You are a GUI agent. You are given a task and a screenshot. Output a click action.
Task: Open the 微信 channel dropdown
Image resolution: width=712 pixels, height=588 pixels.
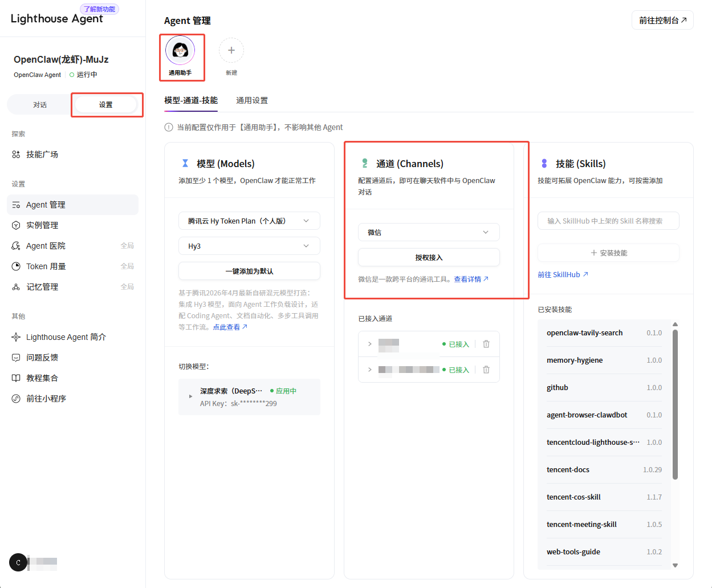tap(429, 232)
